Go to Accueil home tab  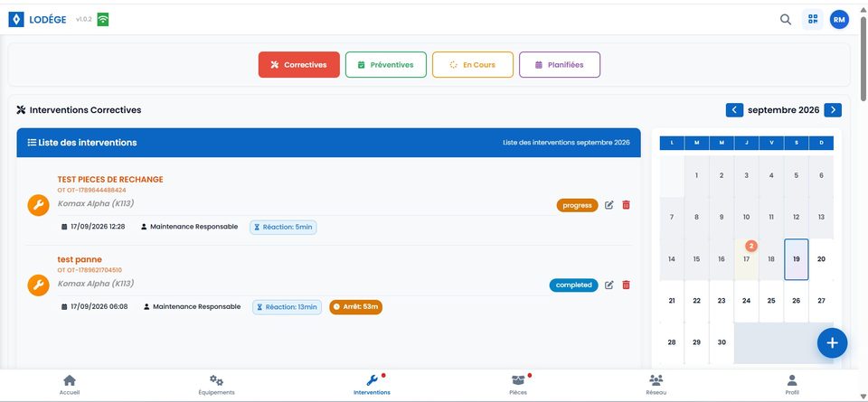(x=70, y=385)
